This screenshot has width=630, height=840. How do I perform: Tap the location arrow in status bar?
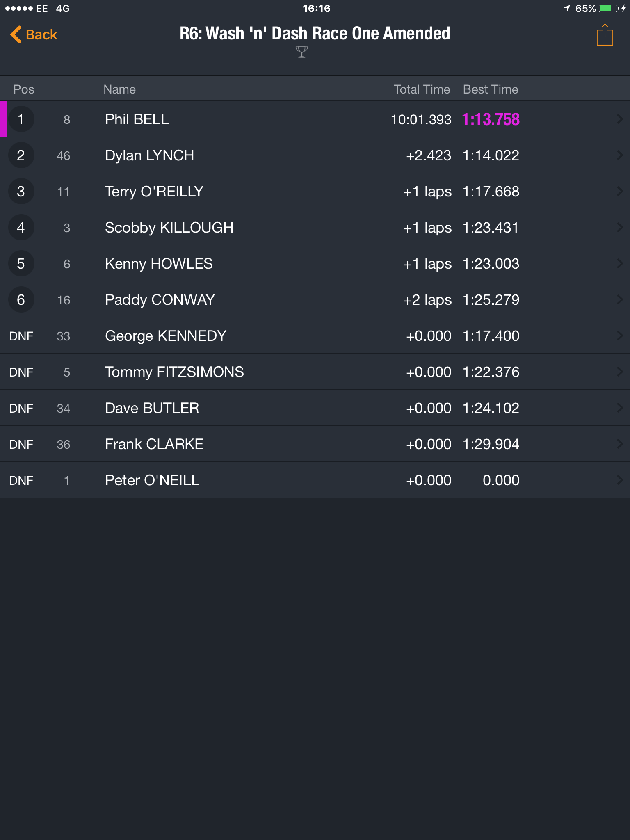tap(567, 9)
